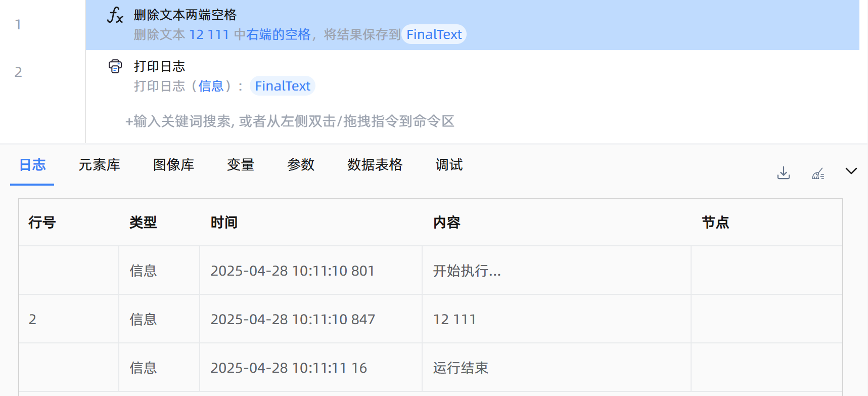Image resolution: width=868 pixels, height=396 pixels.
Task: Switch to the 数据表格 tab
Action: (375, 165)
